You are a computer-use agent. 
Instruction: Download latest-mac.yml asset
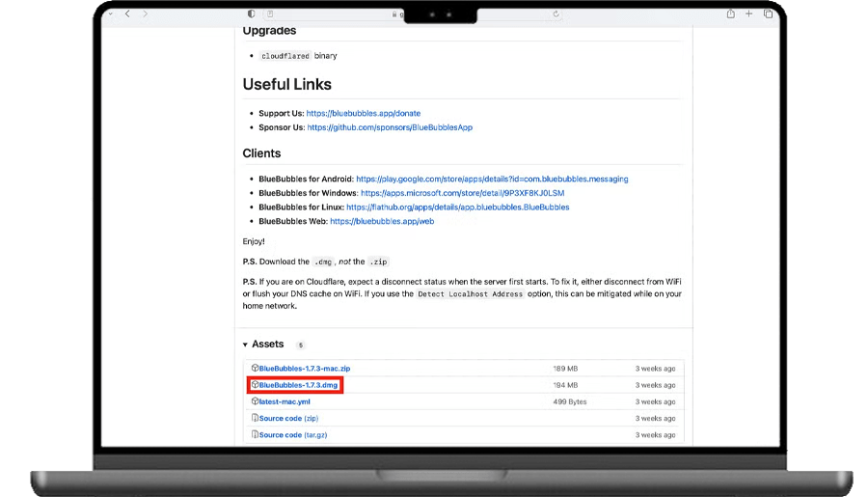[285, 401]
